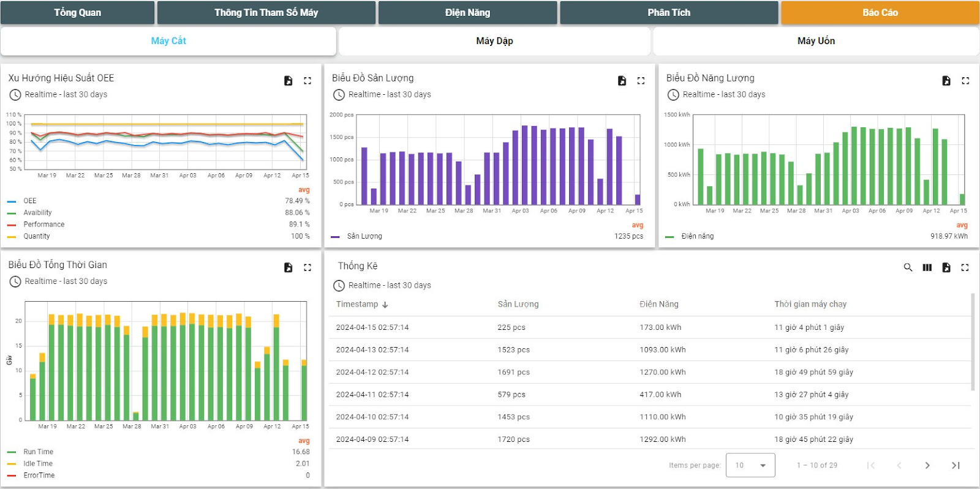The width and height of the screenshot is (980, 489).
Task: Open the Tổng Quan tab
Action: pyautogui.click(x=77, y=12)
